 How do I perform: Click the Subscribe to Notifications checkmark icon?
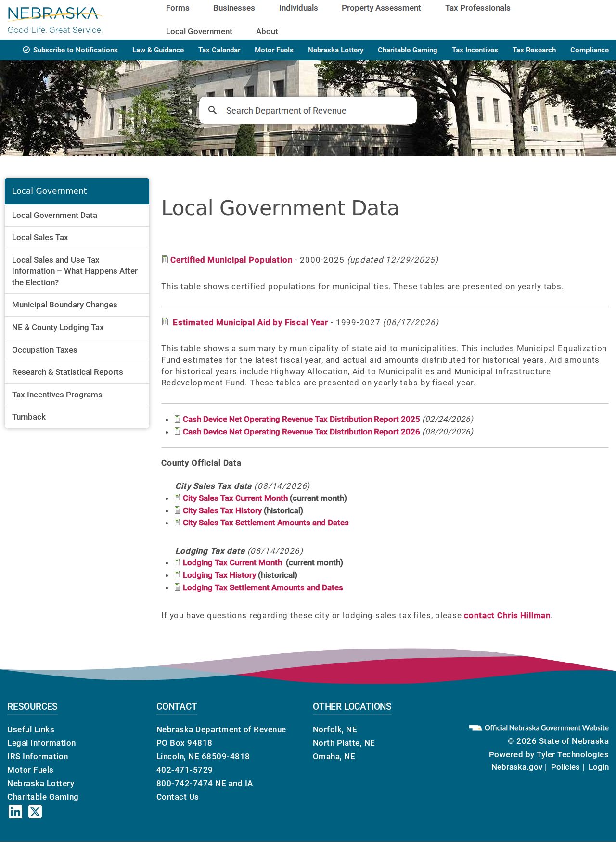coord(26,50)
